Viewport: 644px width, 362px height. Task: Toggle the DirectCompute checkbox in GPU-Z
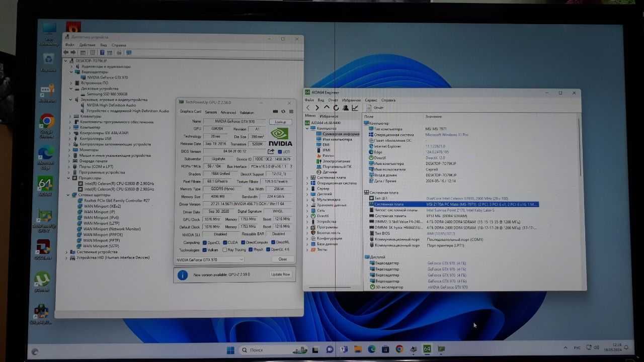(x=243, y=242)
